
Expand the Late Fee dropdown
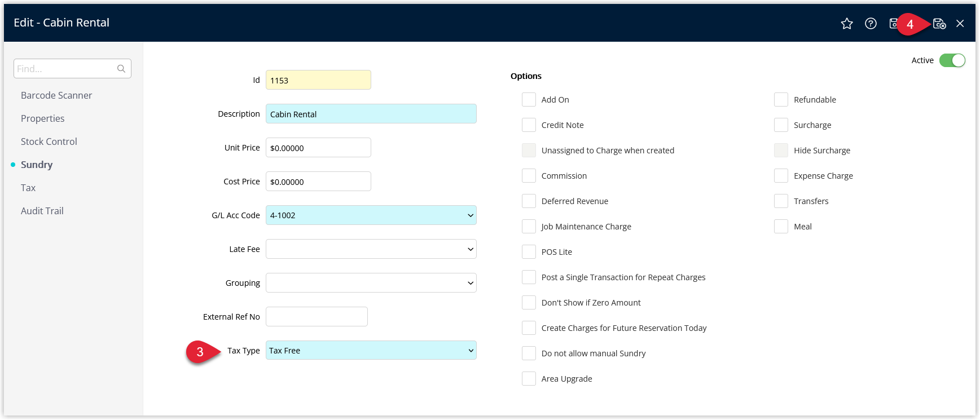click(x=371, y=249)
